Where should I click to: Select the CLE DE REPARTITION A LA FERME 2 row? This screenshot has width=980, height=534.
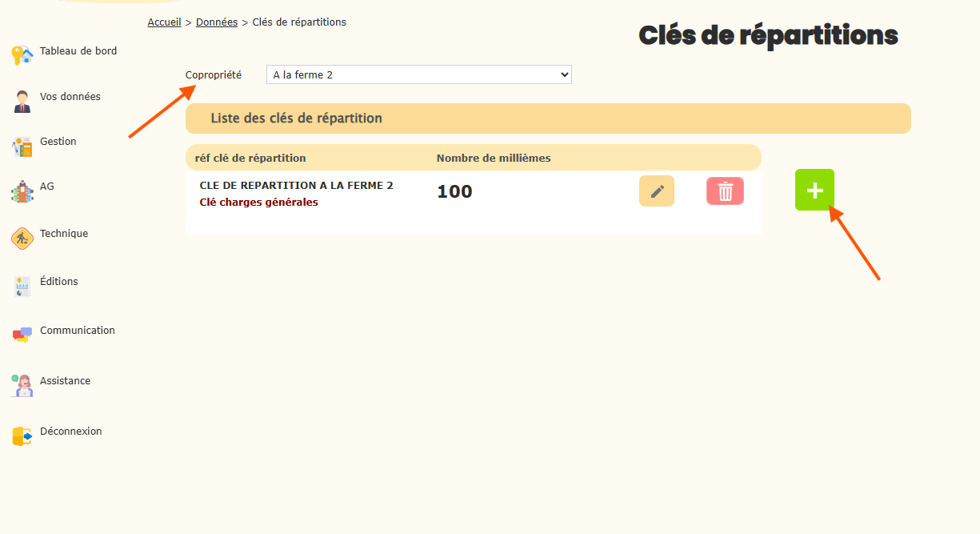[x=296, y=186]
